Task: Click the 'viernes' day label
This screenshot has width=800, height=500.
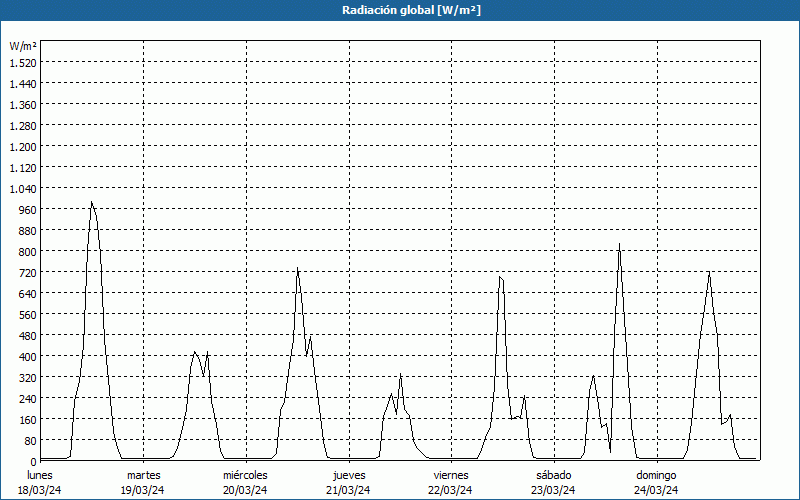Action: point(451,475)
